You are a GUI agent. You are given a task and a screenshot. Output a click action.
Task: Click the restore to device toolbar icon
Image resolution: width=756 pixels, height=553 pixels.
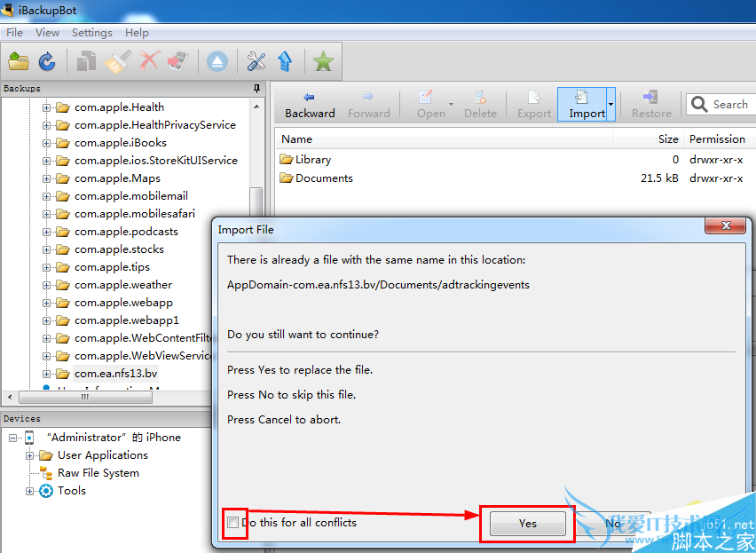click(178, 62)
